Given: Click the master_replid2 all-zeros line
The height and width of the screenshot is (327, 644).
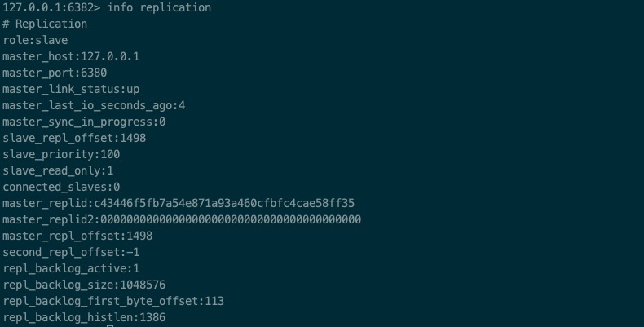Looking at the screenshot, I should (182, 219).
